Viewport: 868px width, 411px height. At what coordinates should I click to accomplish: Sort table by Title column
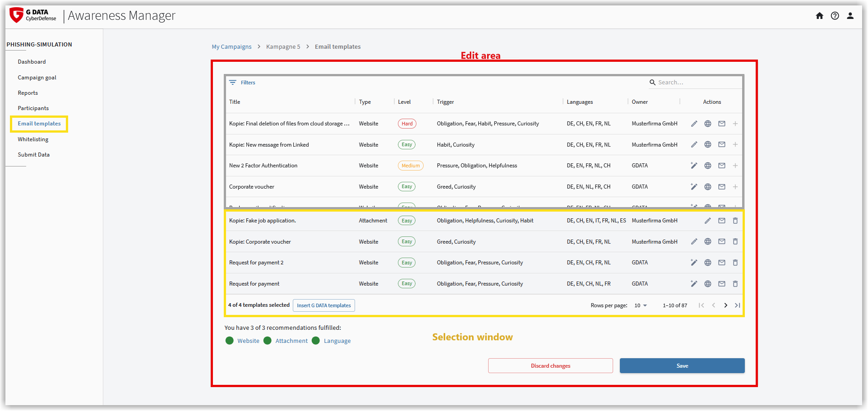click(x=235, y=102)
